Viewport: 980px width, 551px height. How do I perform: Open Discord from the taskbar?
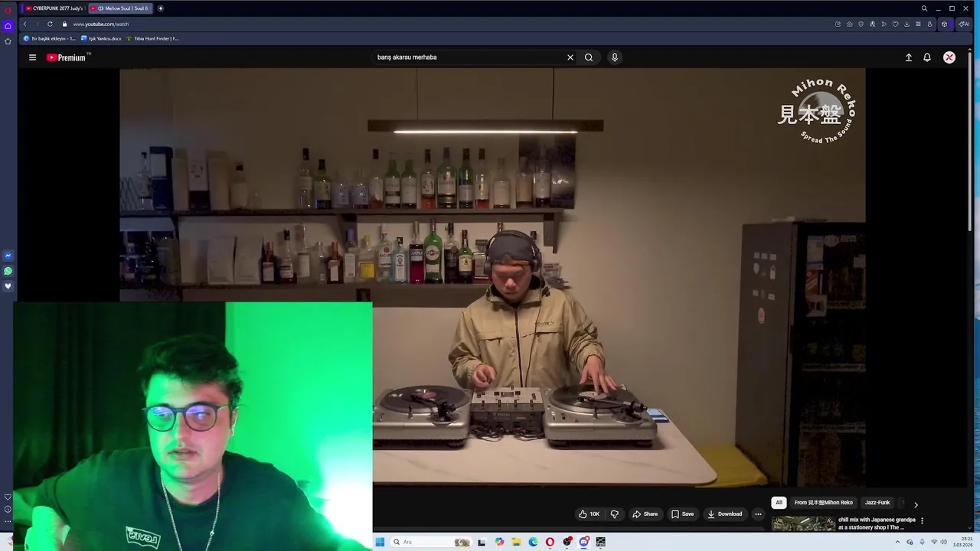(583, 542)
